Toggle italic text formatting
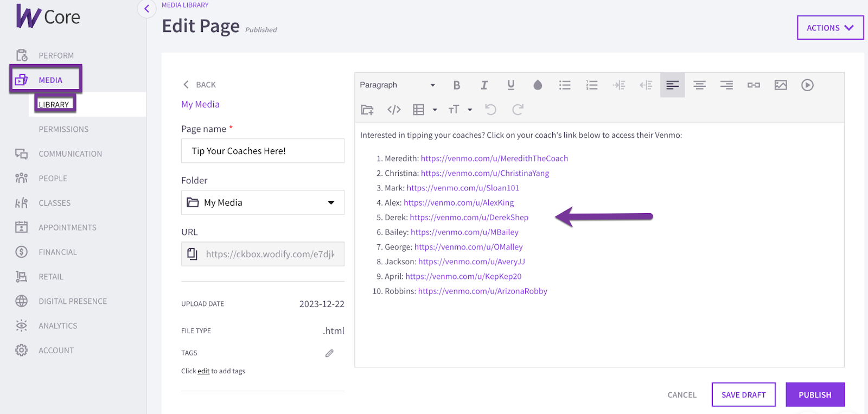 484,85
